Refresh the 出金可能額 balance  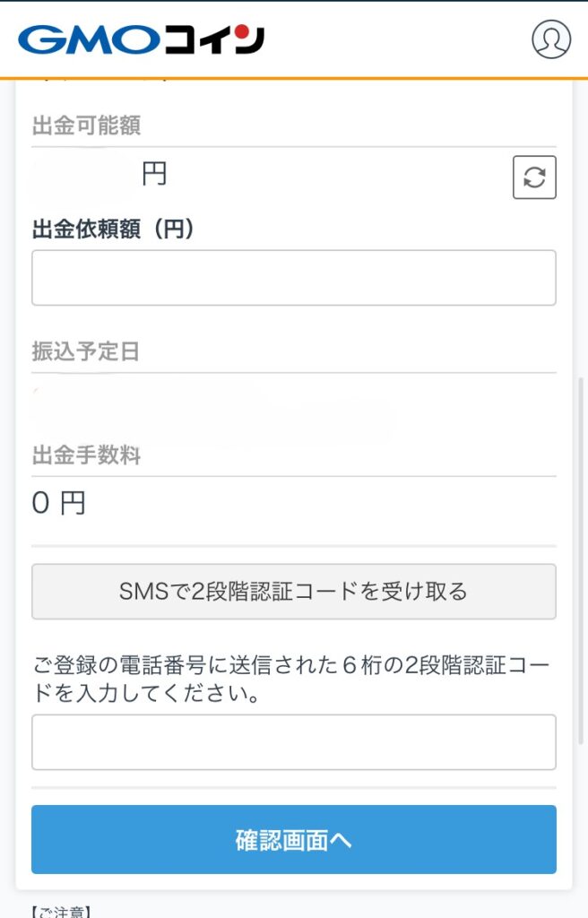click(534, 177)
